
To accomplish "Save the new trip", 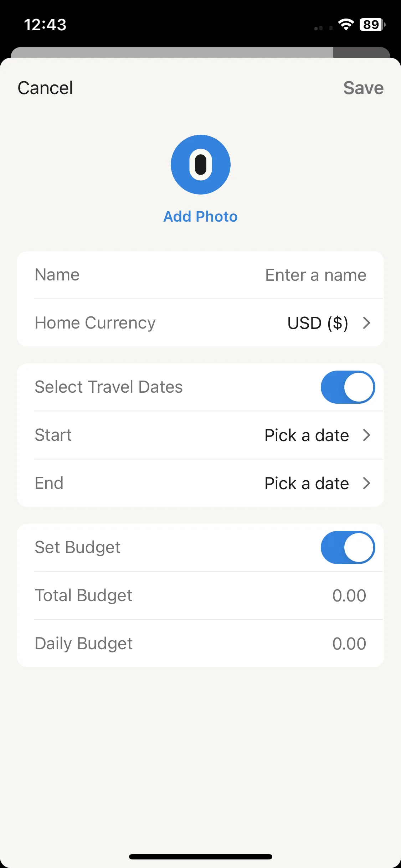I will 364,88.
